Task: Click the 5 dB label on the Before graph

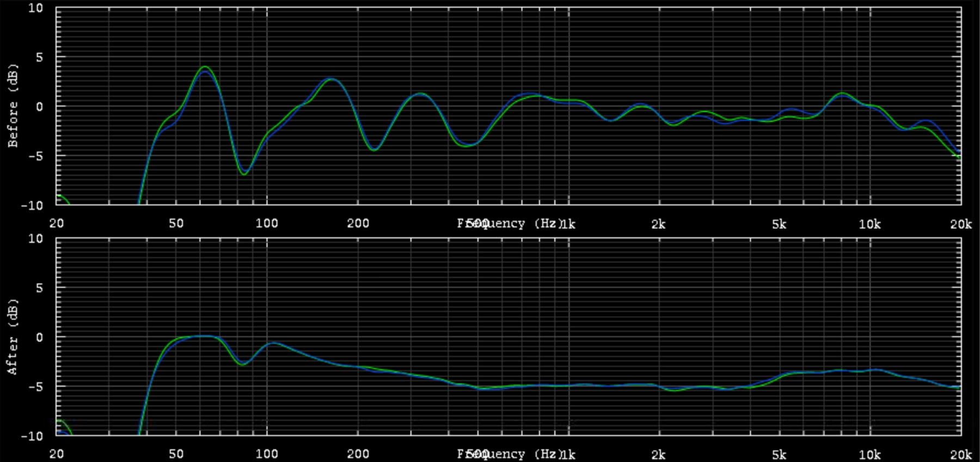Action: point(39,57)
